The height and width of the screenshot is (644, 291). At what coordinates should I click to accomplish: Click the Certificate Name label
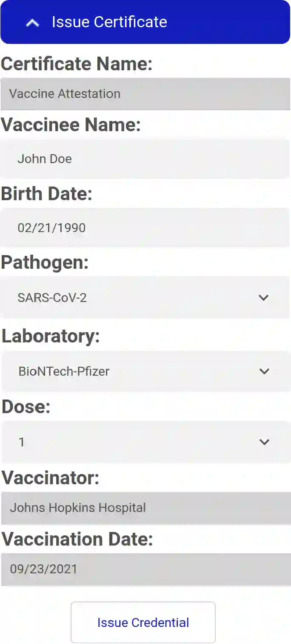(77, 64)
